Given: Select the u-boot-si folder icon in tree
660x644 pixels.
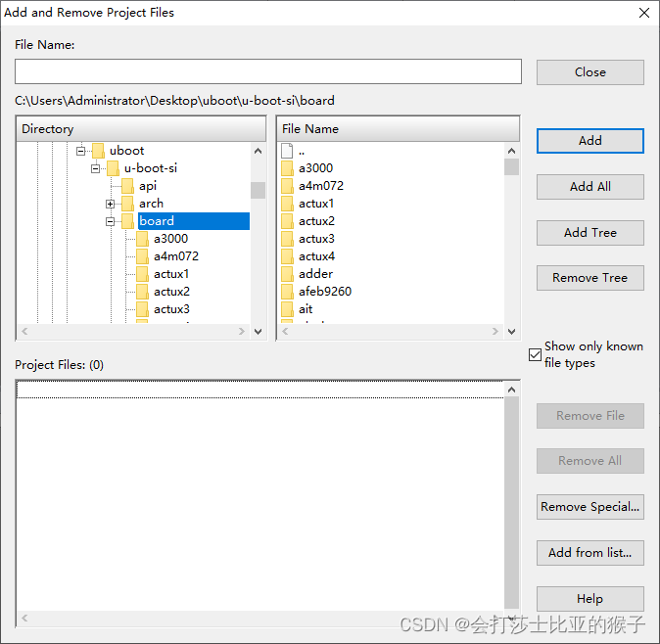Looking at the screenshot, I should coord(113,168).
